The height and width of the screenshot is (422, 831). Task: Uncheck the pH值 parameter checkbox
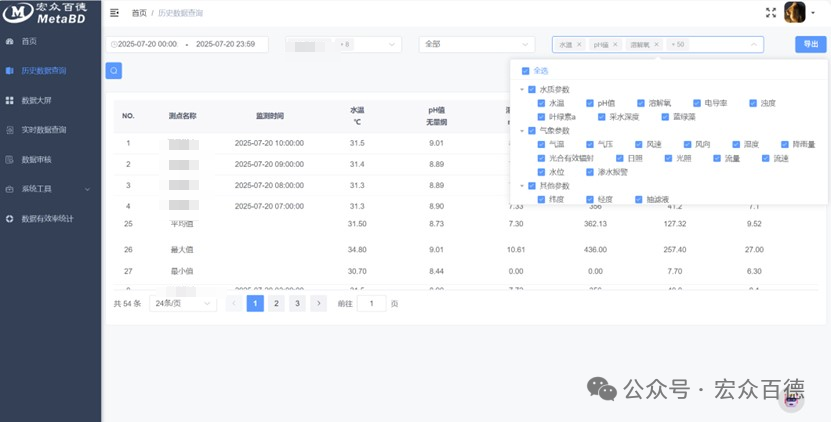590,103
